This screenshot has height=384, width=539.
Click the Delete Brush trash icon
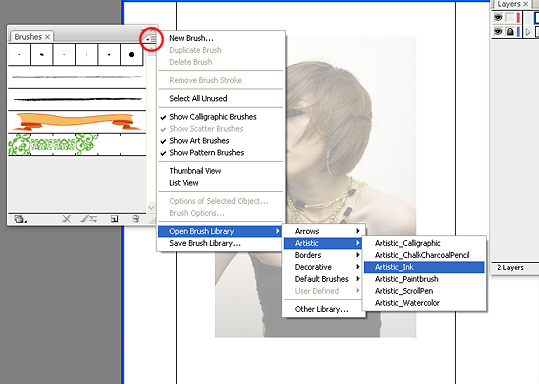136,219
